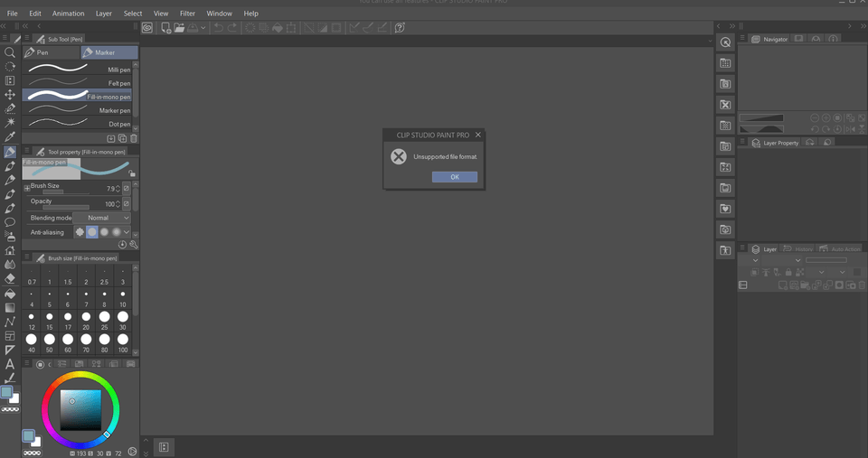Pick brush size 0.7 preset
The height and width of the screenshot is (458, 868).
click(x=32, y=275)
